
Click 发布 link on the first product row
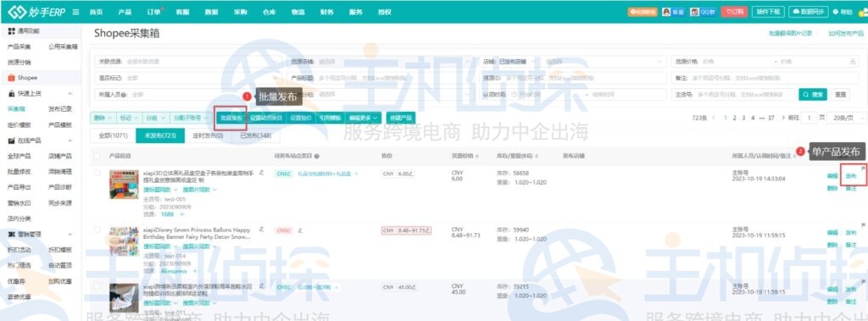851,176
